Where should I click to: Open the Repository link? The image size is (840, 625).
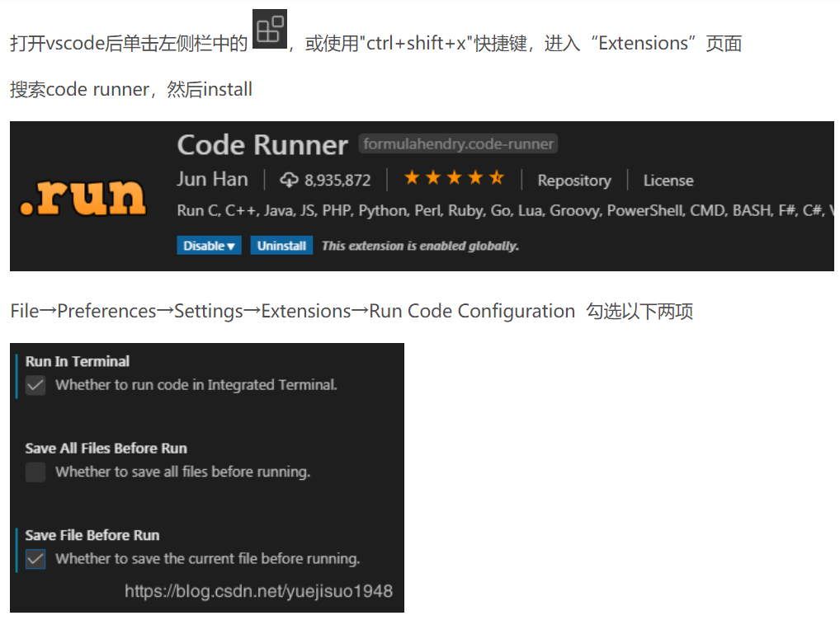click(x=574, y=181)
